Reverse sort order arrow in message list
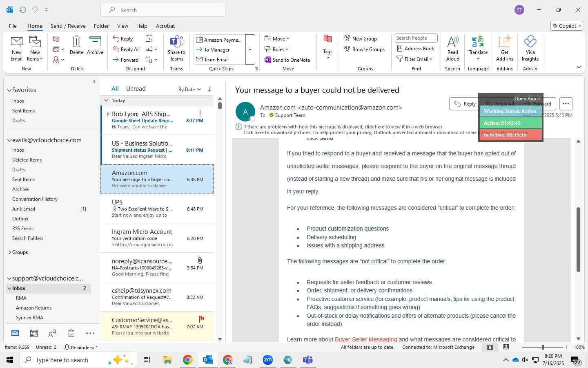Viewport: 588px width, 368px height. [209, 89]
